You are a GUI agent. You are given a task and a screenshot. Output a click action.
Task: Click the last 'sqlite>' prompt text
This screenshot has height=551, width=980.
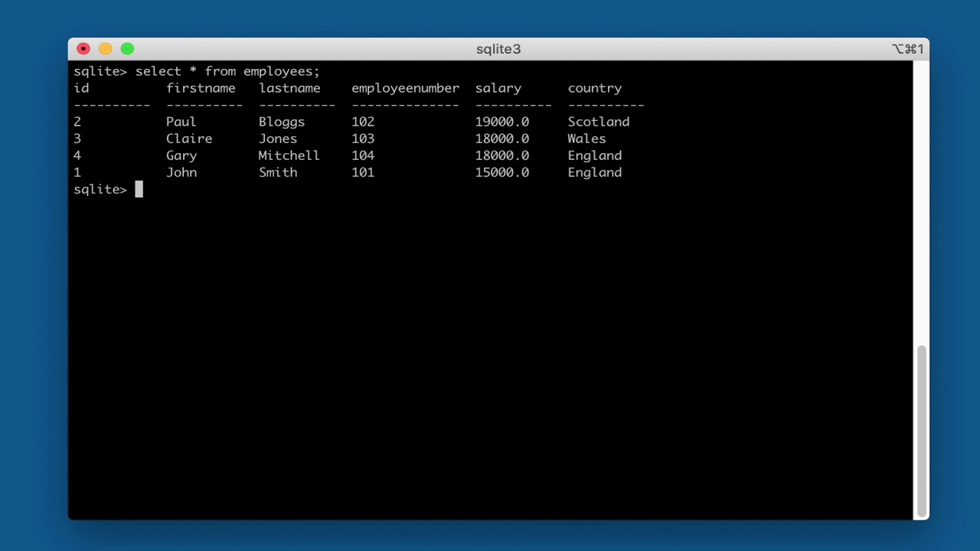click(x=100, y=190)
